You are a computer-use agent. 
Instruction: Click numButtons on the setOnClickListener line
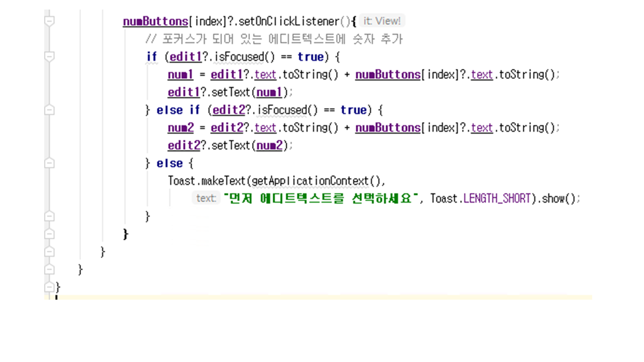tap(155, 22)
